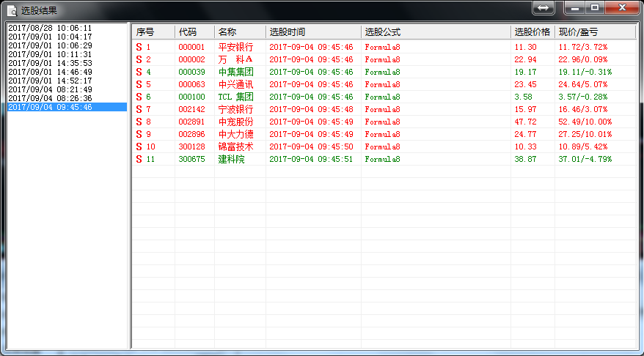The image size is (644, 356).
Task: Click the S icon in row 9
Action: 139,134
